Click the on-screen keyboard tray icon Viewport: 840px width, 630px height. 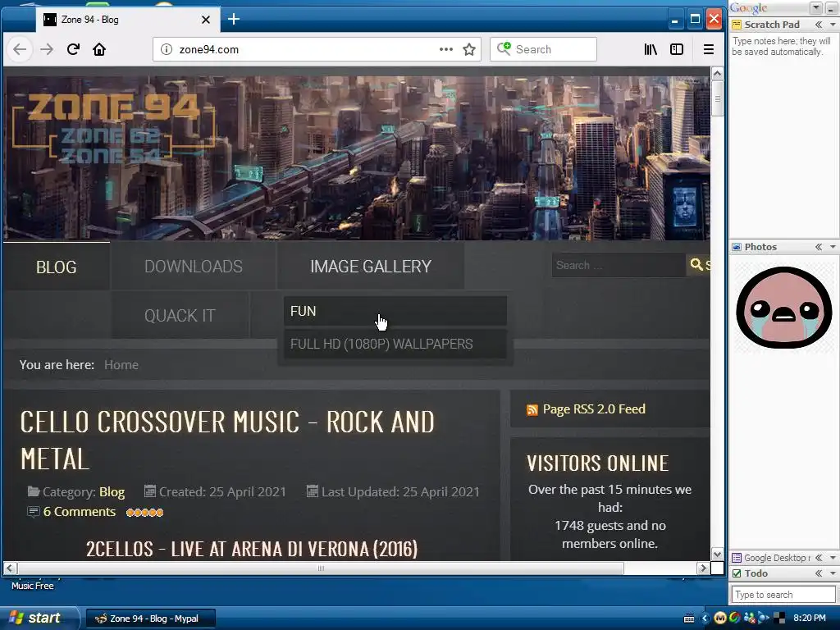tap(689, 619)
